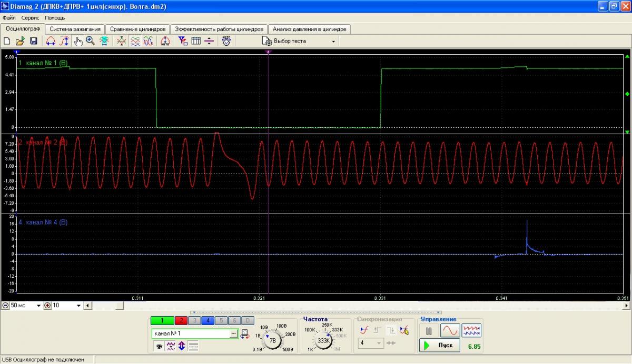Click the Save file toolbar icon
Screen dimensions: 632x364
coord(33,41)
